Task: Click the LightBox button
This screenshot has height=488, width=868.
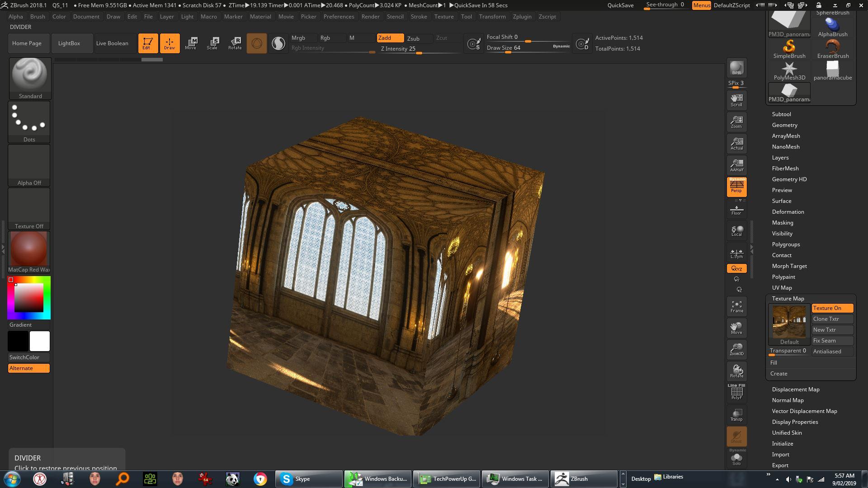Action: click(x=69, y=43)
